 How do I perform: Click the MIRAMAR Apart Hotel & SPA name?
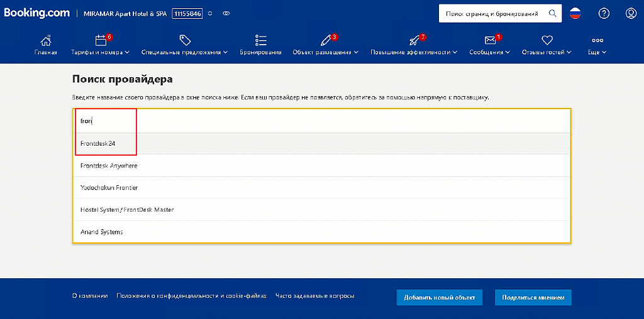(x=125, y=14)
